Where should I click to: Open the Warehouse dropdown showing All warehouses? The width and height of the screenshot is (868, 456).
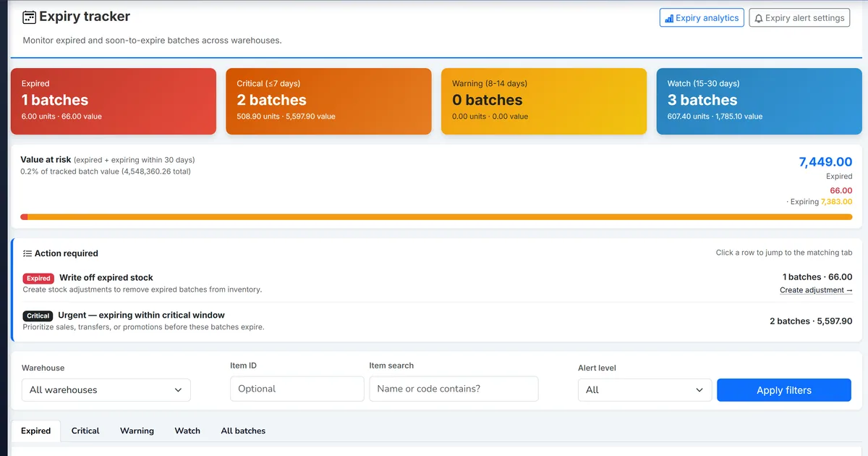point(106,390)
